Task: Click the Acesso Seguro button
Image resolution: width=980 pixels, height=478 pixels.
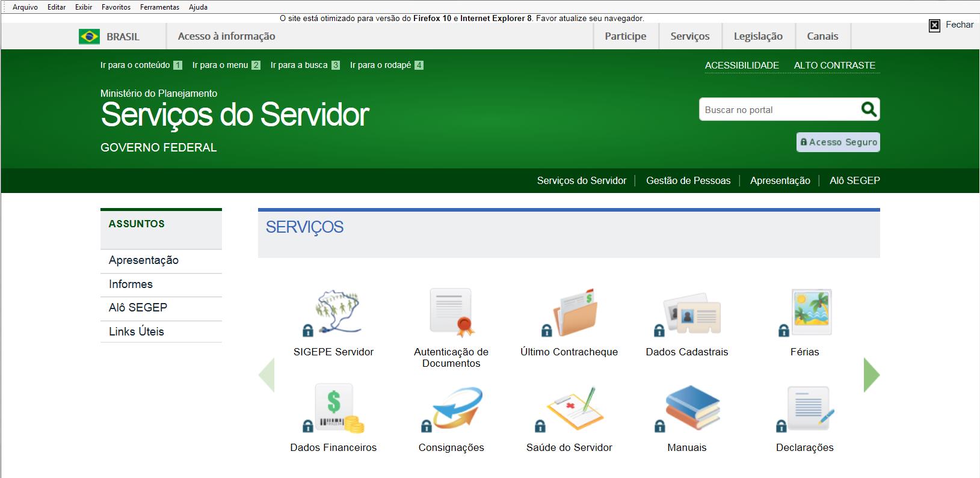Action: pyautogui.click(x=838, y=142)
